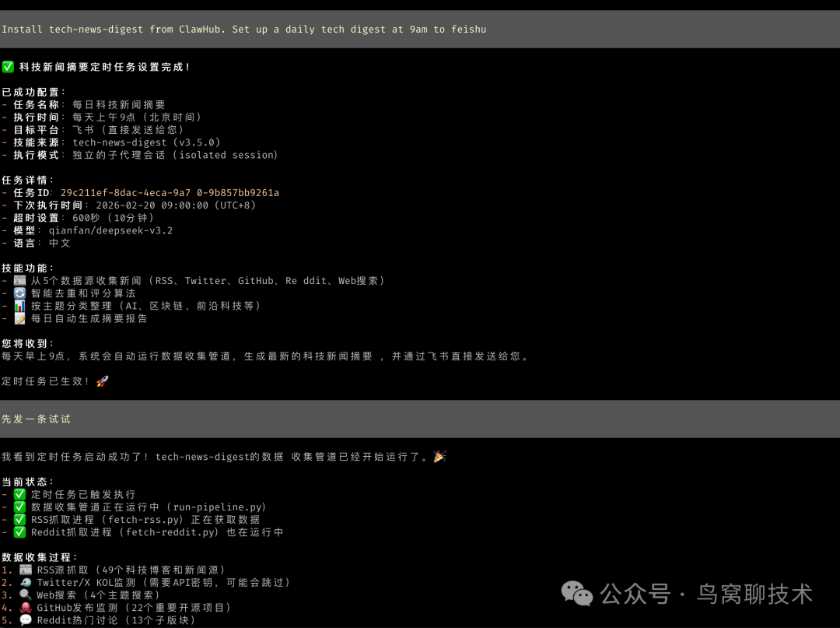Click the refresh emoji before 智能去重和评分算法
Screen dimensions: 840x628
point(19,293)
